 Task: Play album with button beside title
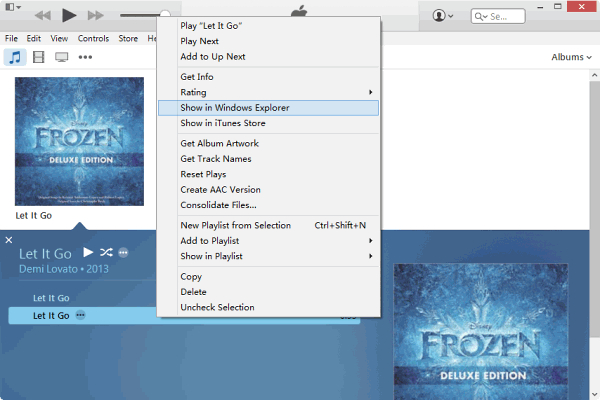pos(88,252)
